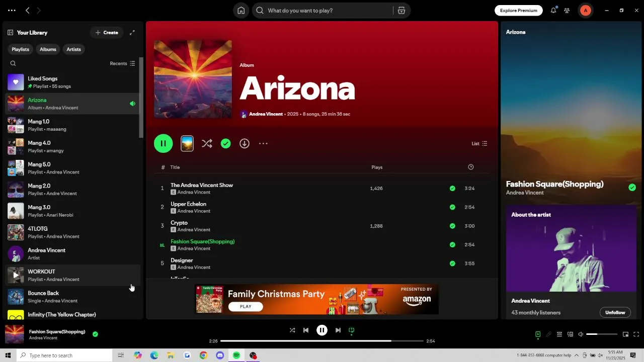Open 4TLOTG playlist in library

(x=72, y=232)
